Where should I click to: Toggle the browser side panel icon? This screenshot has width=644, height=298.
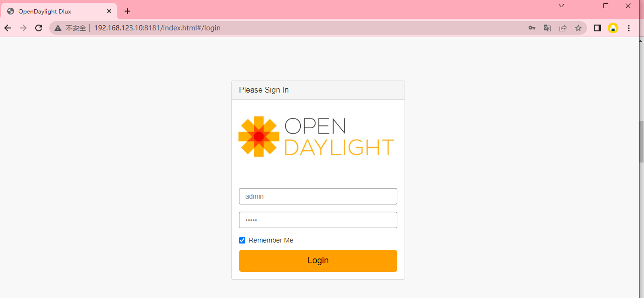[x=598, y=28]
